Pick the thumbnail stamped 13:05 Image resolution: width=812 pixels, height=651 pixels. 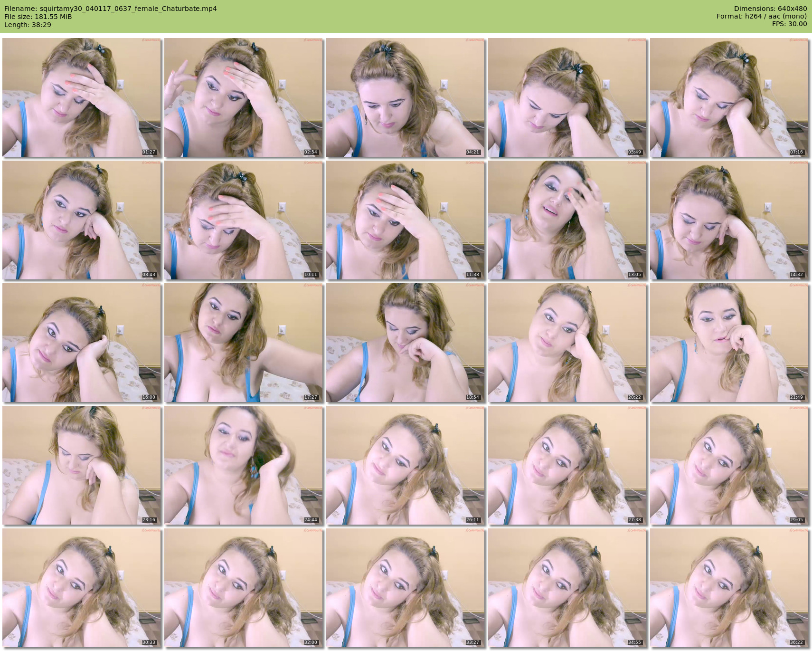[567, 220]
